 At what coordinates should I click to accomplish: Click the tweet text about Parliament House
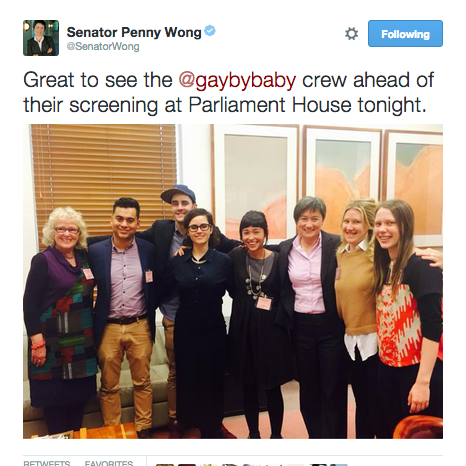[229, 92]
